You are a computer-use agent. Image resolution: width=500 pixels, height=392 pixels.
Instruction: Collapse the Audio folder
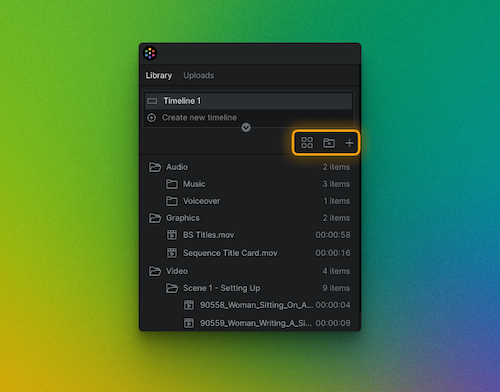(x=155, y=167)
